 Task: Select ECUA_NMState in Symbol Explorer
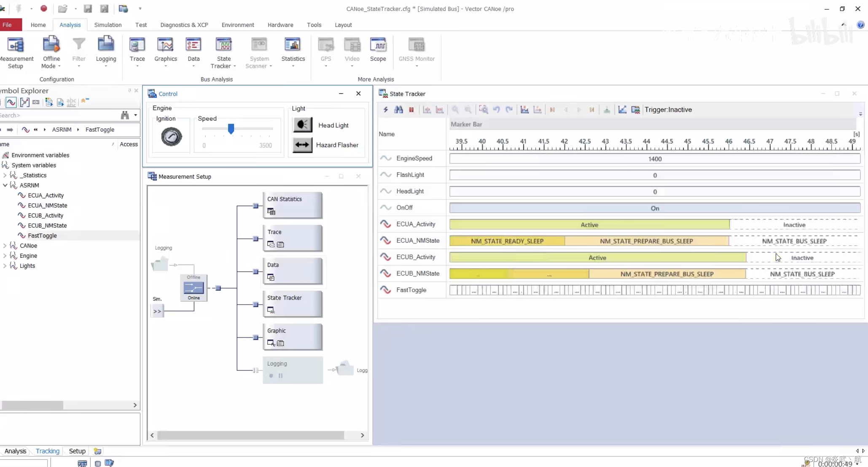(x=47, y=205)
